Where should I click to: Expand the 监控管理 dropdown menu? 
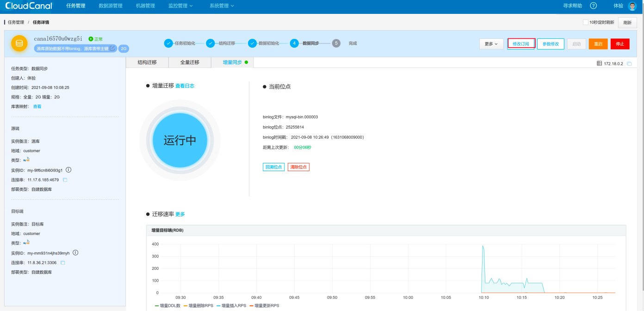[180, 6]
